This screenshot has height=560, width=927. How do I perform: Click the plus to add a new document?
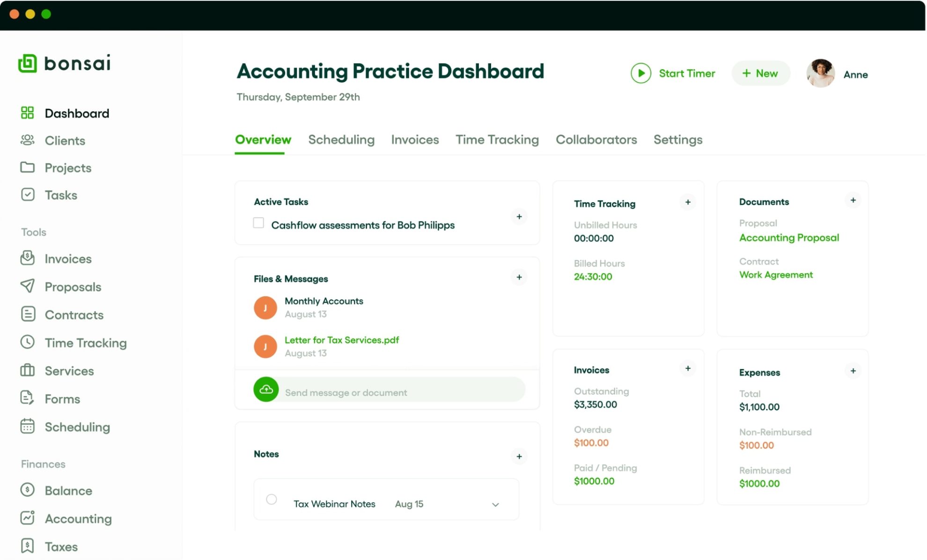pos(853,200)
